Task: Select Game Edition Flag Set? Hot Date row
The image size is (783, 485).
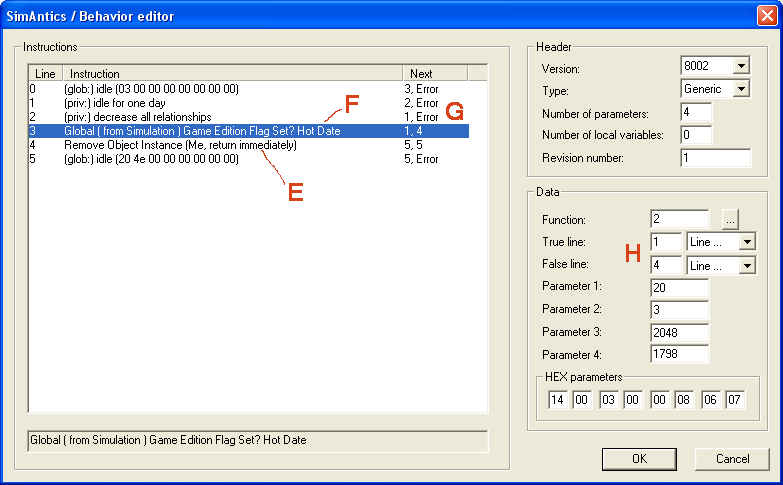Action: tap(249, 131)
